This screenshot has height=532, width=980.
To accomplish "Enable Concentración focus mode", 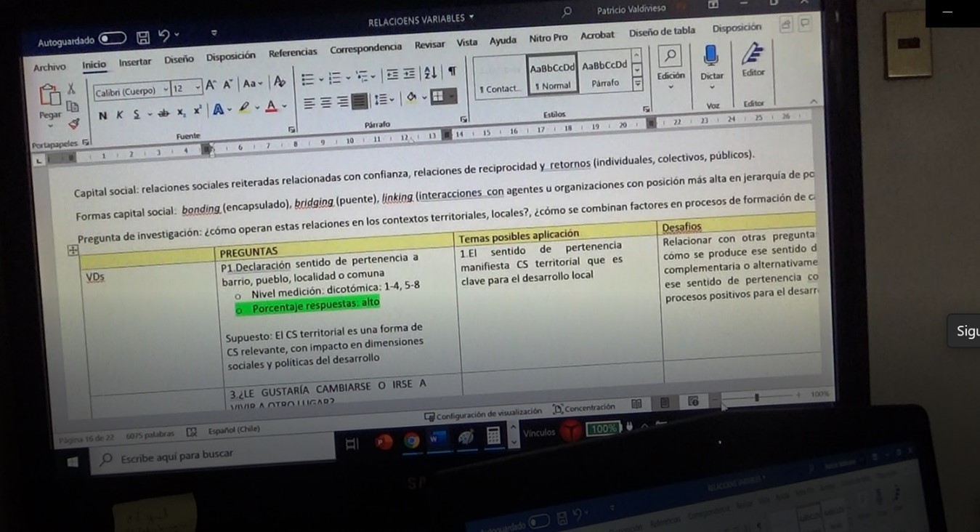I will coord(584,407).
